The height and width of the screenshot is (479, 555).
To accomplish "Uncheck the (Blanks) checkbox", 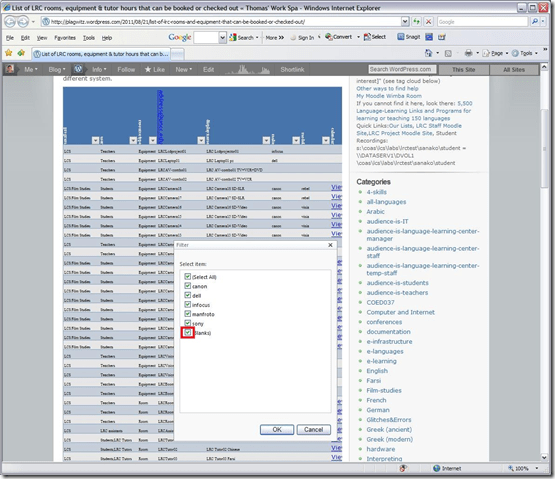I will click(188, 332).
